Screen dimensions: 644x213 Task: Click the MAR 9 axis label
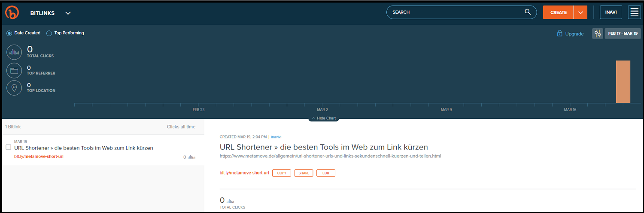point(446,110)
